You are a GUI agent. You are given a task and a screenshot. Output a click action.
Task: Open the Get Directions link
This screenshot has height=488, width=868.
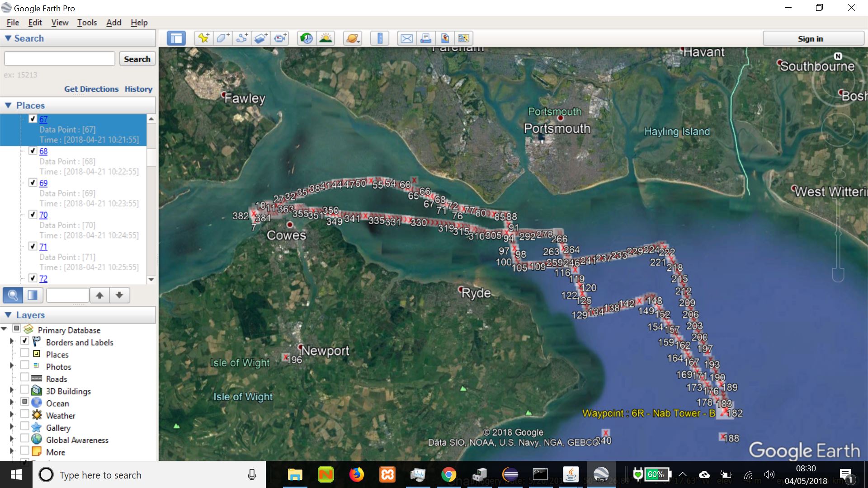pos(91,89)
